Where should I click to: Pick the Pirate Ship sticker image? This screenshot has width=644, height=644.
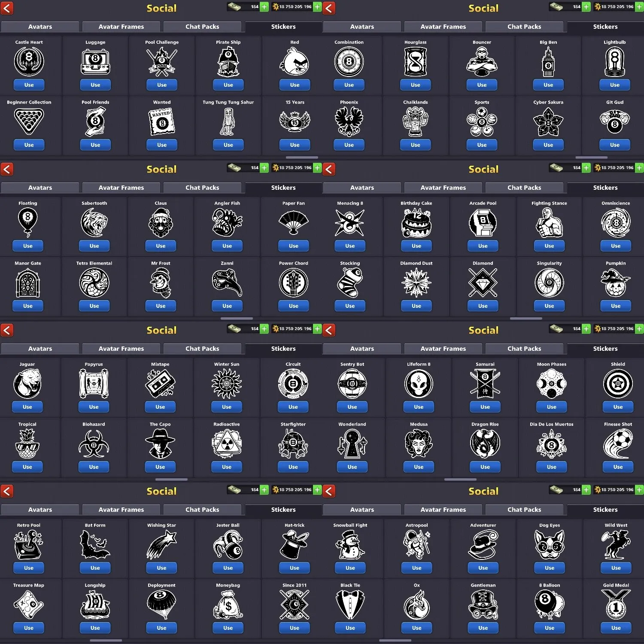click(x=228, y=61)
